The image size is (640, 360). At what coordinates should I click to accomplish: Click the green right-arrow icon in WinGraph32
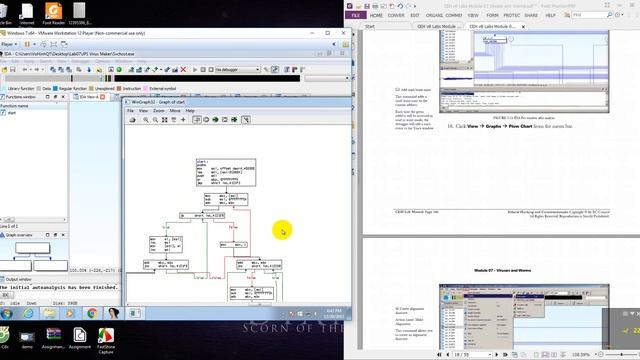pos(234,120)
